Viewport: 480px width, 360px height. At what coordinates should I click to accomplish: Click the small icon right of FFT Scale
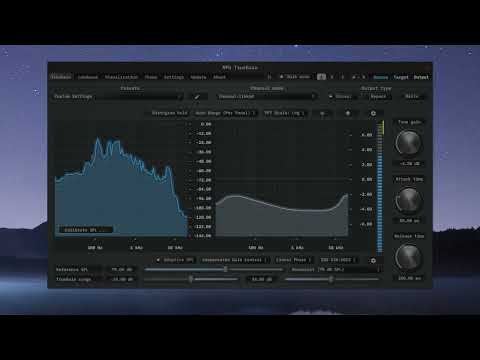click(322, 113)
